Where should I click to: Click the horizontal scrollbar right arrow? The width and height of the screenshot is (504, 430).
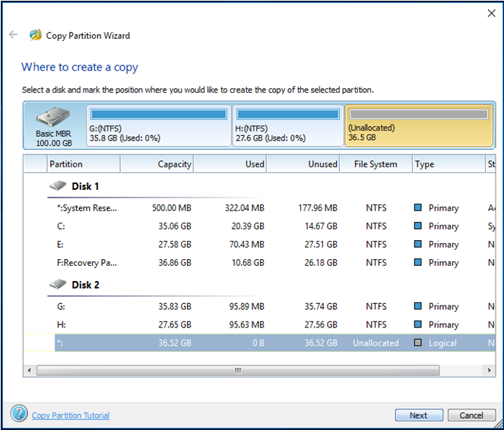click(x=490, y=370)
